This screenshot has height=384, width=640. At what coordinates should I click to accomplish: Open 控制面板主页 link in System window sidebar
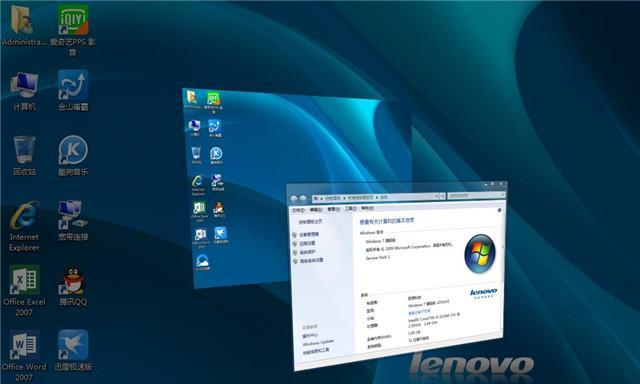tap(310, 222)
